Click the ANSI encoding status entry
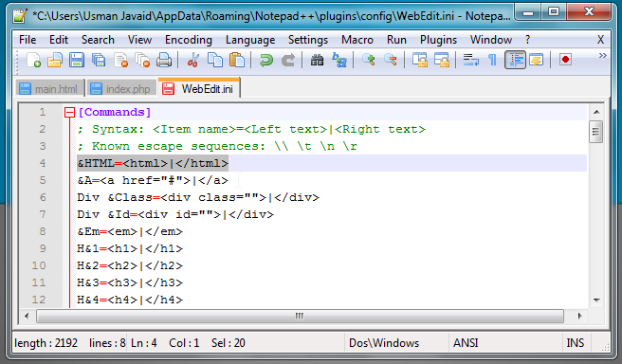Screen dimensions: 622x364 coord(466,342)
